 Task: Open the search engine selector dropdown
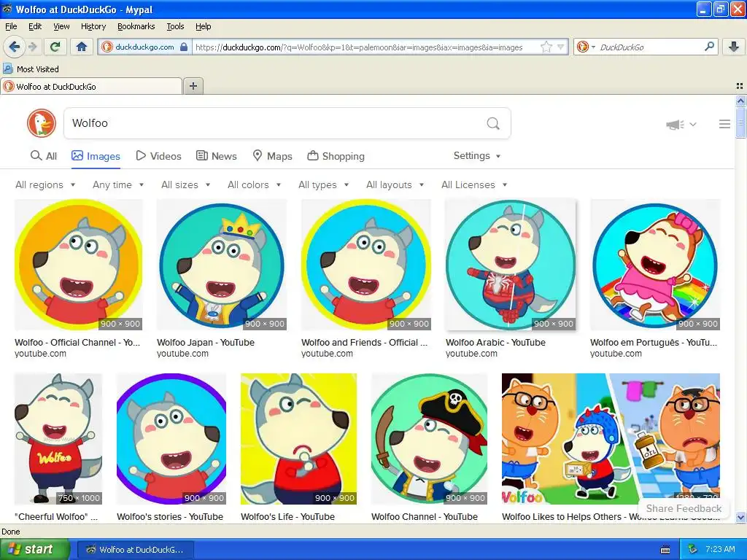(x=586, y=47)
